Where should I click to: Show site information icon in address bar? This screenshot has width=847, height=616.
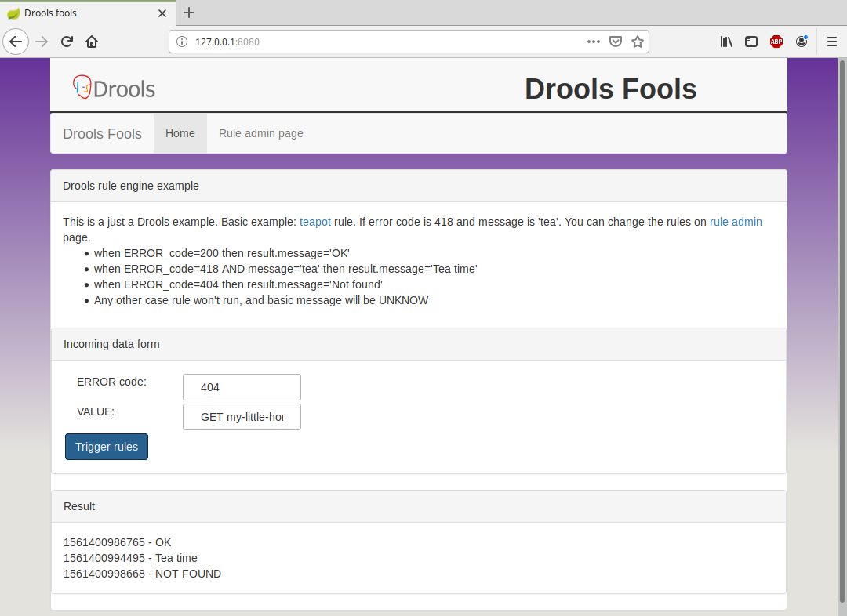tap(182, 42)
